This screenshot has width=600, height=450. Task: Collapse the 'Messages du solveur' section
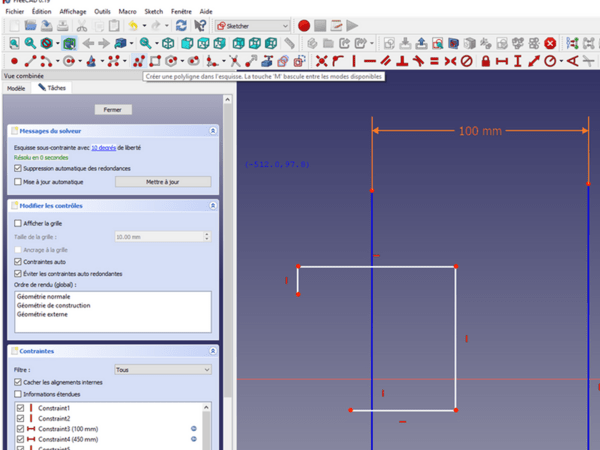point(213,131)
